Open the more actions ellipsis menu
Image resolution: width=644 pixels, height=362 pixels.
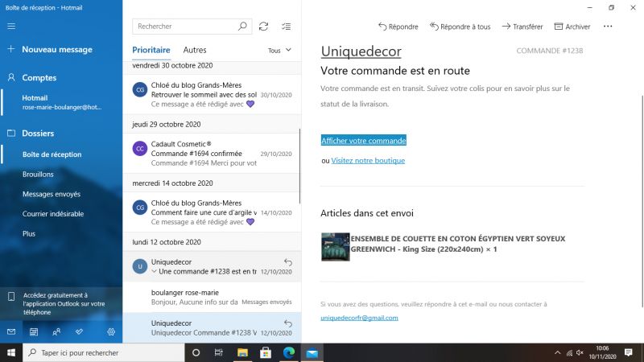[x=608, y=27]
